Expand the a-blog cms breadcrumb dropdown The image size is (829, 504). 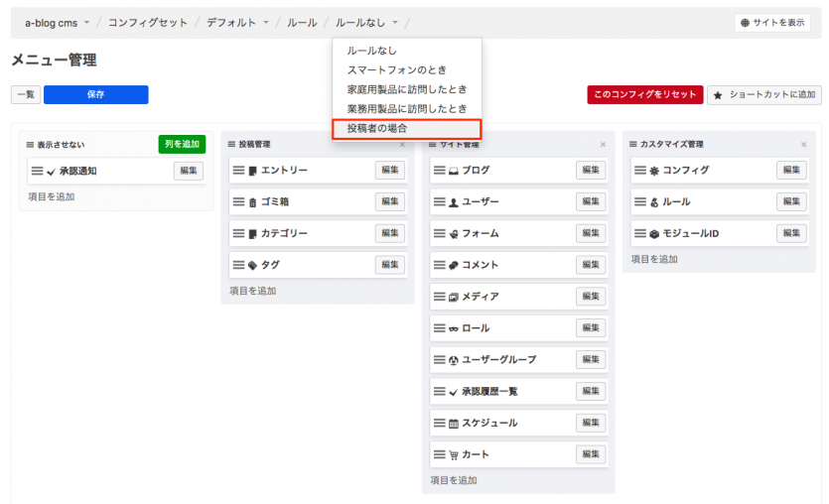click(x=86, y=22)
